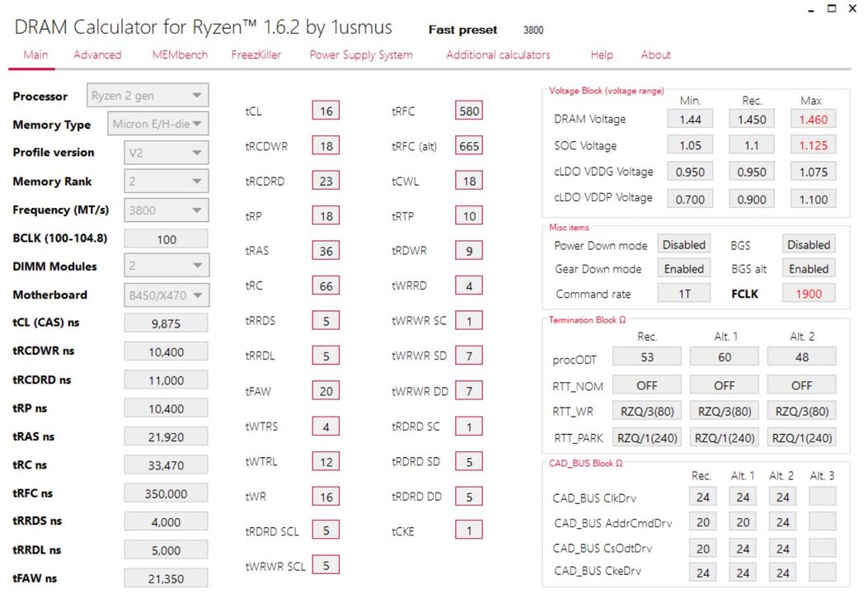Open the FreezKiller tab
This screenshot has height=594, width=868.
pos(256,54)
